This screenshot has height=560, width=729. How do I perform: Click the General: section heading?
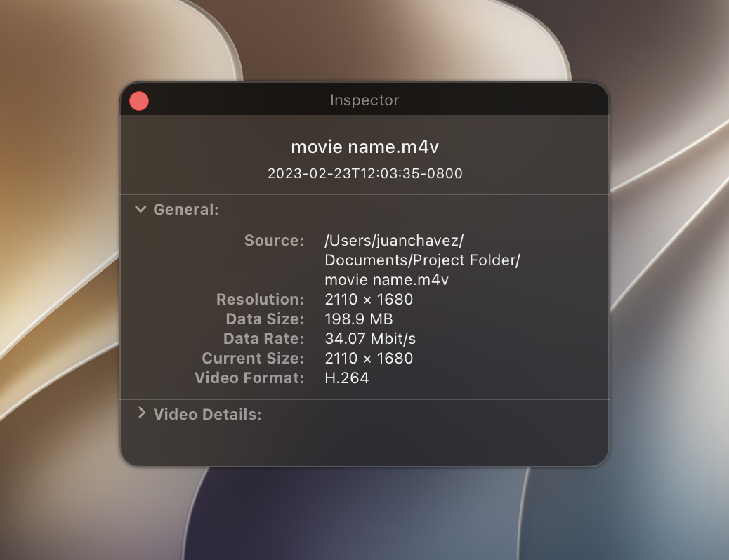(x=186, y=210)
